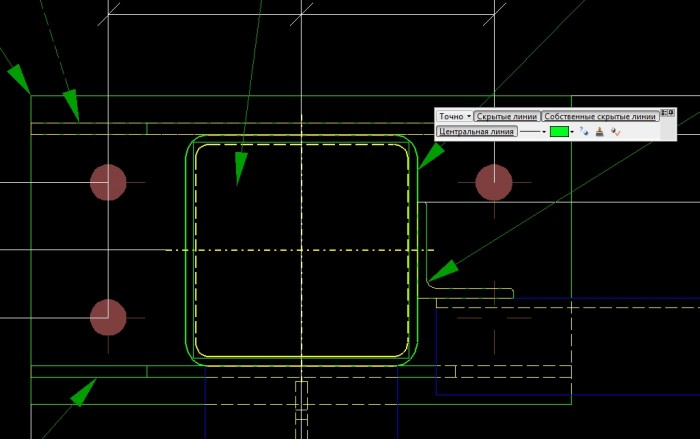700x439 pixels.
Task: Click the toolbar options icon at the top-right corner
Action: pos(664,113)
